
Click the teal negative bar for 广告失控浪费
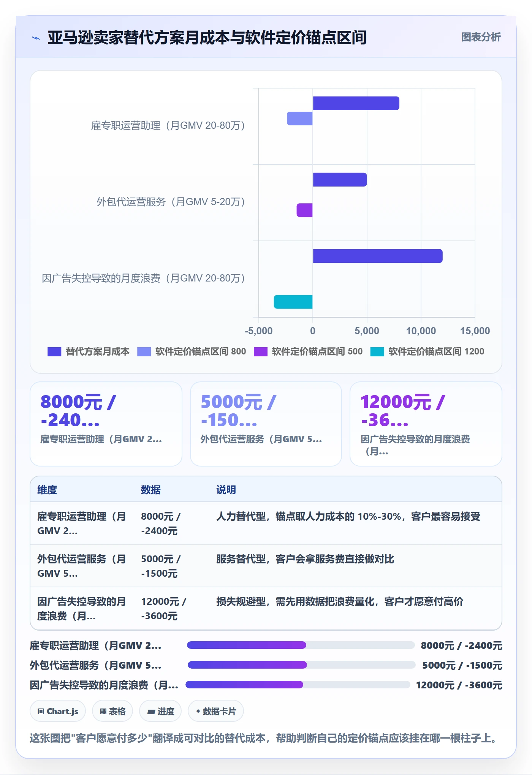pos(293,302)
